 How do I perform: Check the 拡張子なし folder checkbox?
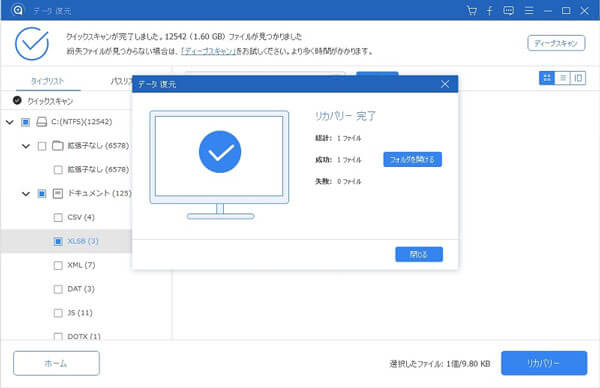(42, 146)
